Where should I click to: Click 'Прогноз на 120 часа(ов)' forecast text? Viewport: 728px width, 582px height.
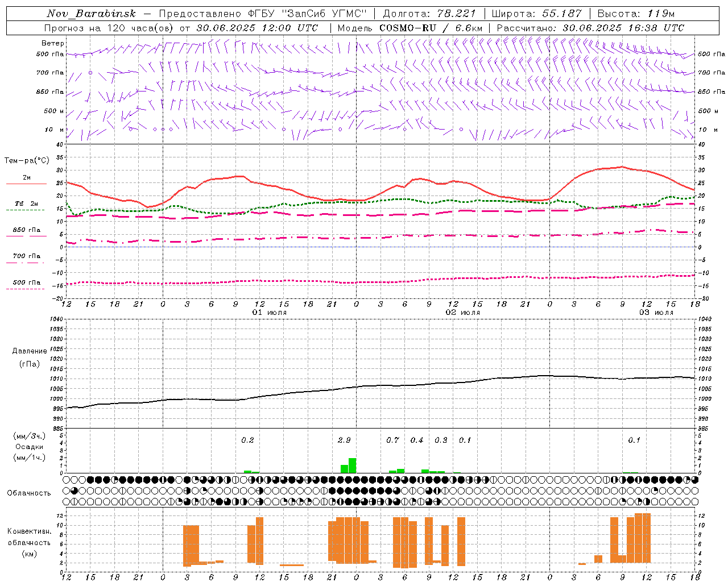click(x=109, y=28)
